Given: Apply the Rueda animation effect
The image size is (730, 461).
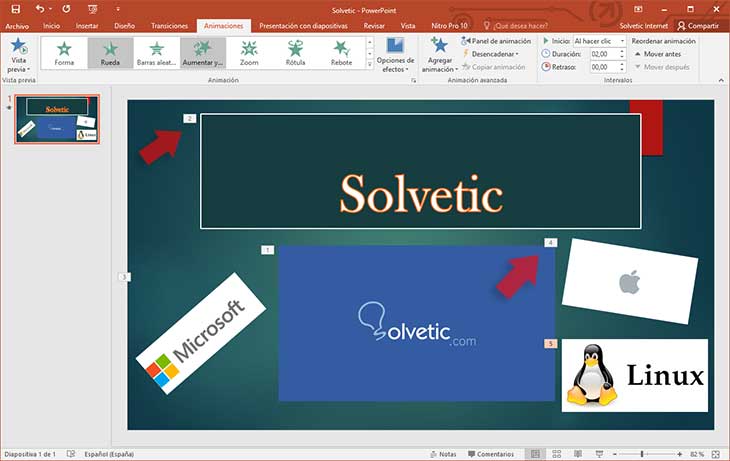Looking at the screenshot, I should pos(110,53).
